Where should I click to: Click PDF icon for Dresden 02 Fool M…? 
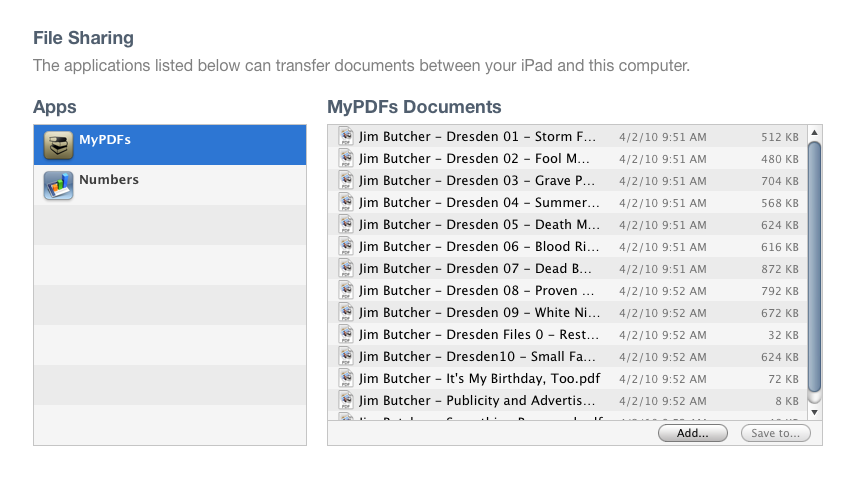click(346, 158)
